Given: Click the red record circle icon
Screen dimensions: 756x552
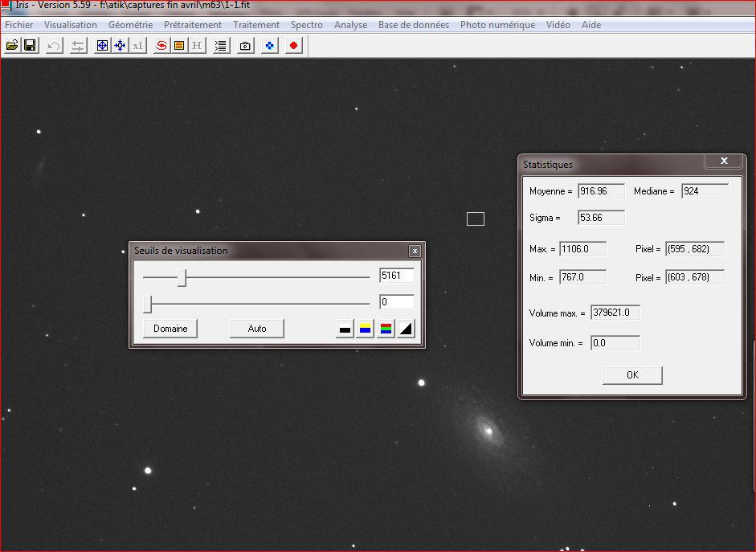Looking at the screenshot, I should [x=293, y=46].
